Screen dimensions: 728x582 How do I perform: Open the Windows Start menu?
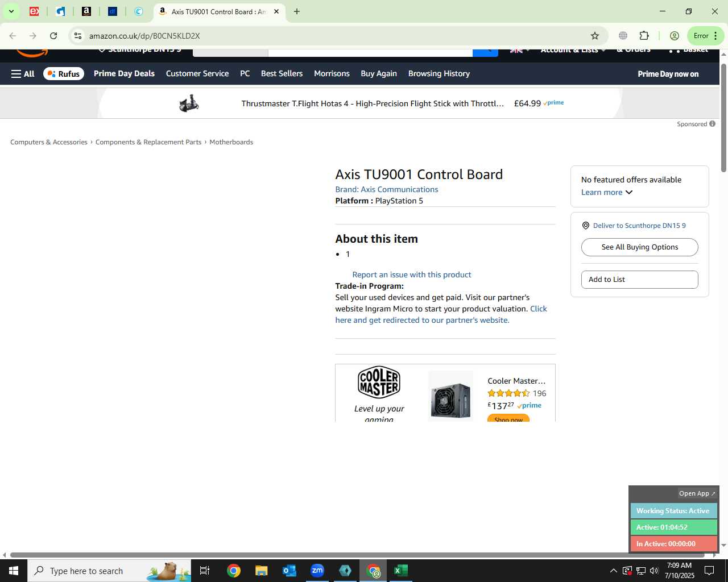click(14, 571)
